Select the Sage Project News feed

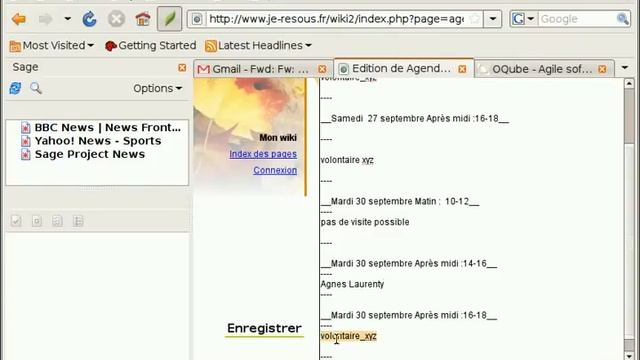[90, 154]
